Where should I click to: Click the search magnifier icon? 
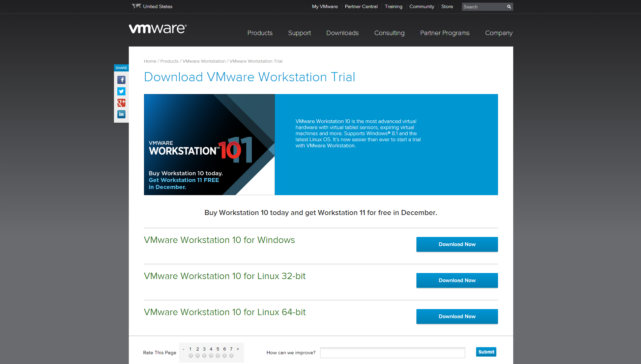[x=509, y=7]
